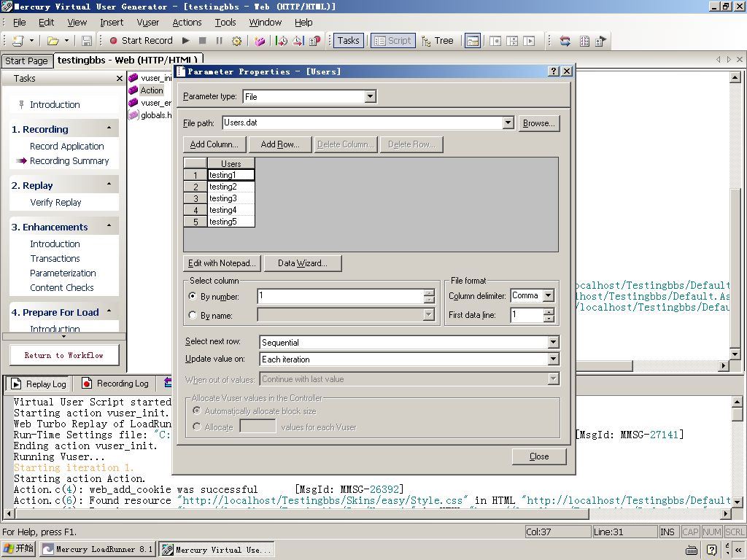The height and width of the screenshot is (560, 747).
Task: Open the Parameter type dropdown
Action: [x=370, y=97]
